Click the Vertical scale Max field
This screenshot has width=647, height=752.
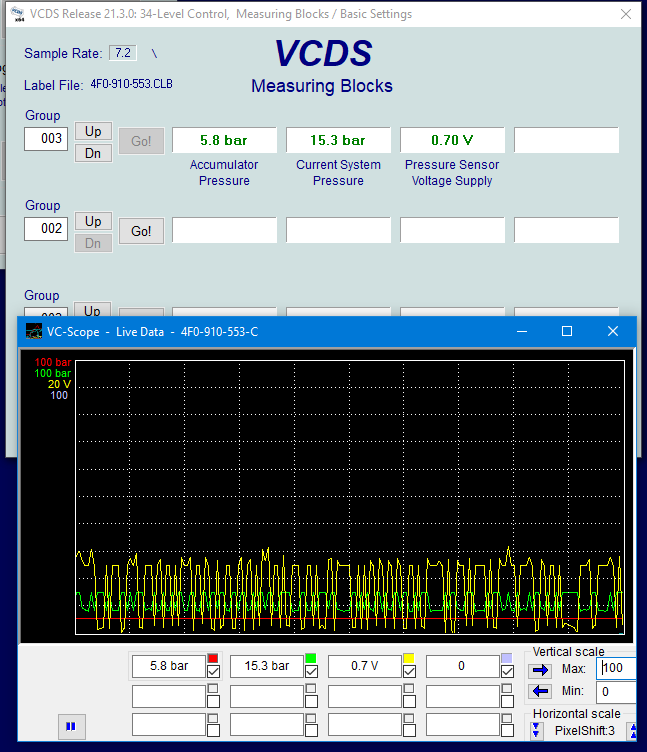point(616,668)
